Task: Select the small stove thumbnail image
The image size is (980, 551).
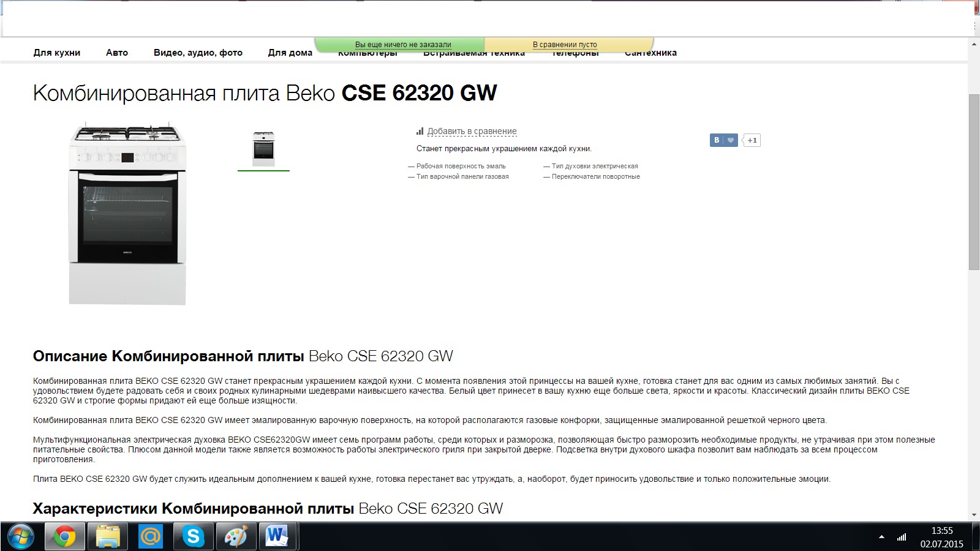Action: (264, 149)
